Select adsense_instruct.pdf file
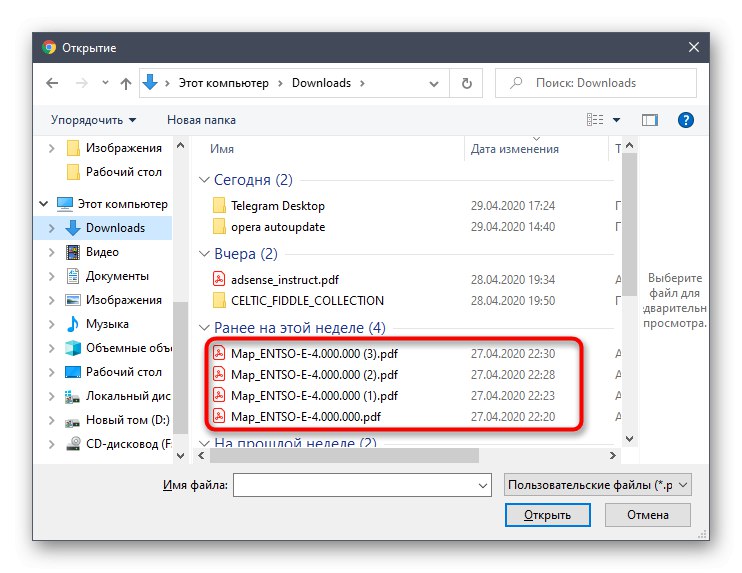The height and width of the screenshot is (573, 742). tap(284, 280)
